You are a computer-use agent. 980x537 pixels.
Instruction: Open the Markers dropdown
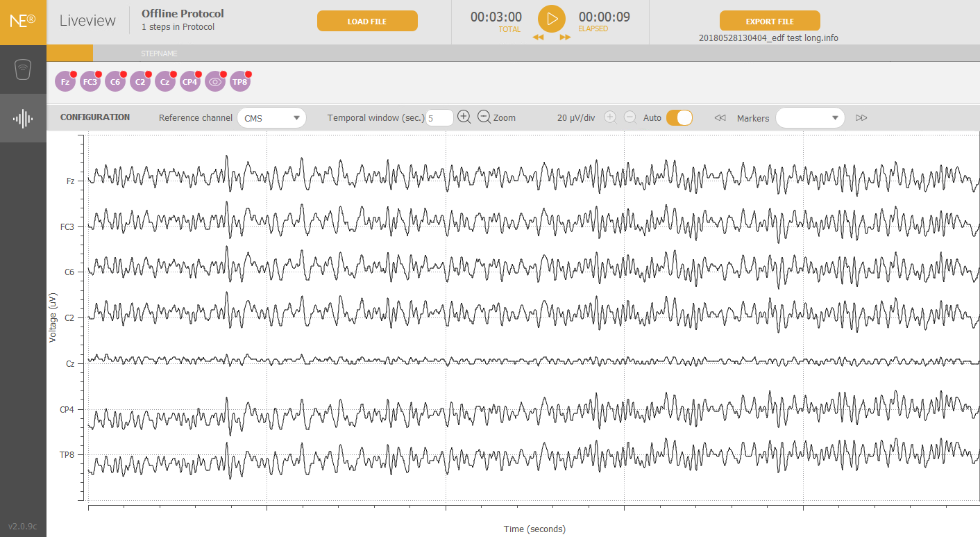810,118
